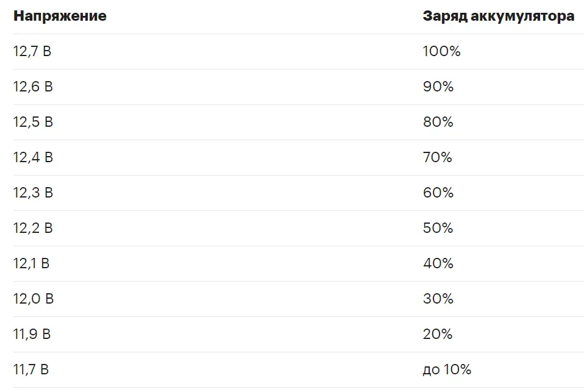Click the 12,6 В voltage value
The height and width of the screenshot is (392, 584).
click(33, 87)
